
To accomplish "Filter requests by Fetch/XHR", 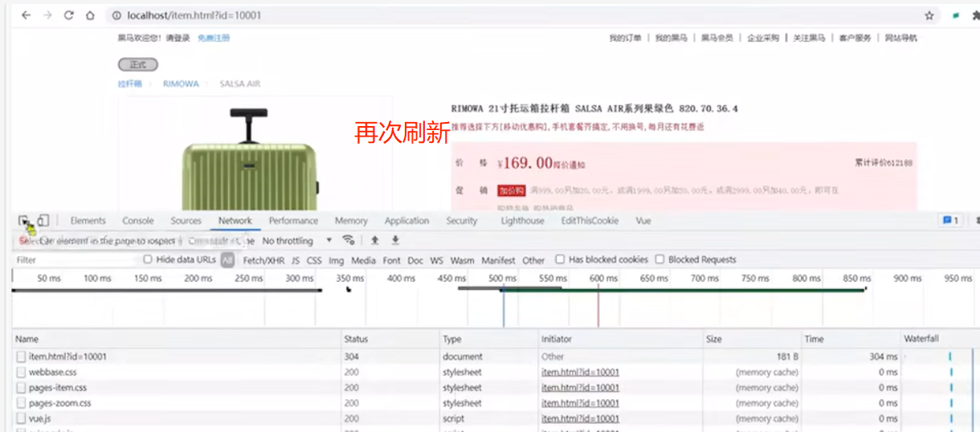I will [x=263, y=260].
